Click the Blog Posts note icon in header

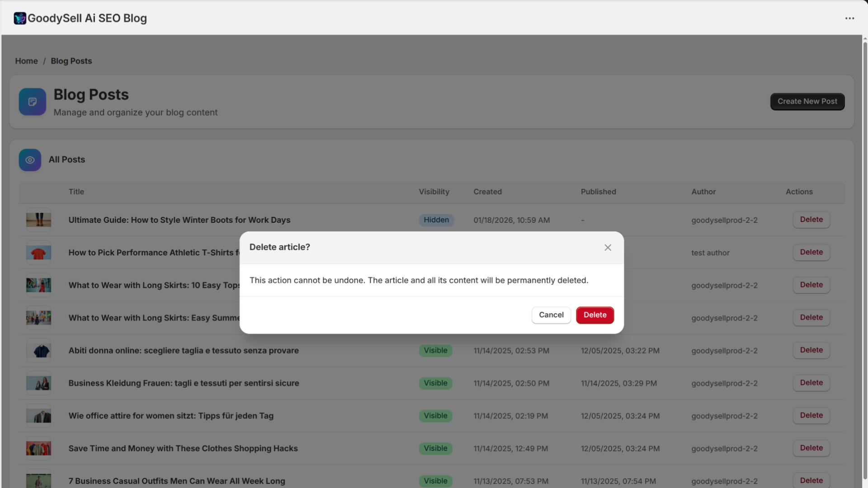(32, 101)
